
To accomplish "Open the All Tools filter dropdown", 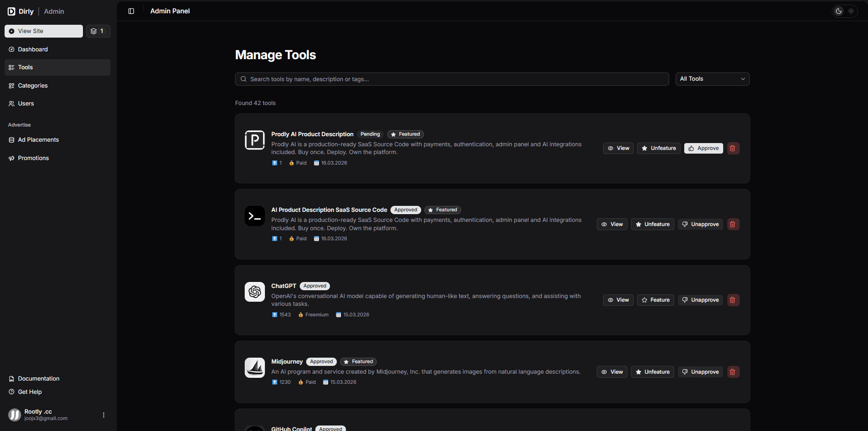I will [712, 79].
